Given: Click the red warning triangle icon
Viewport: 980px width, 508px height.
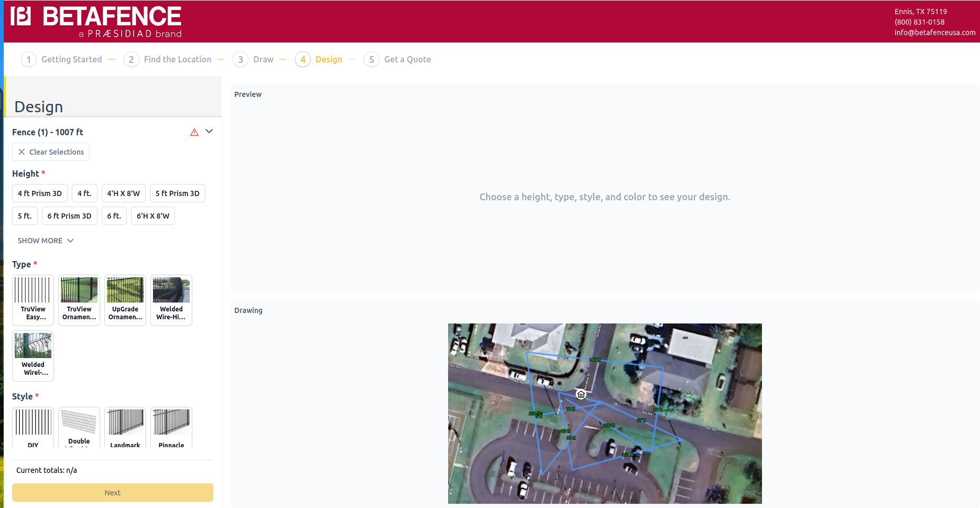Looking at the screenshot, I should (194, 132).
